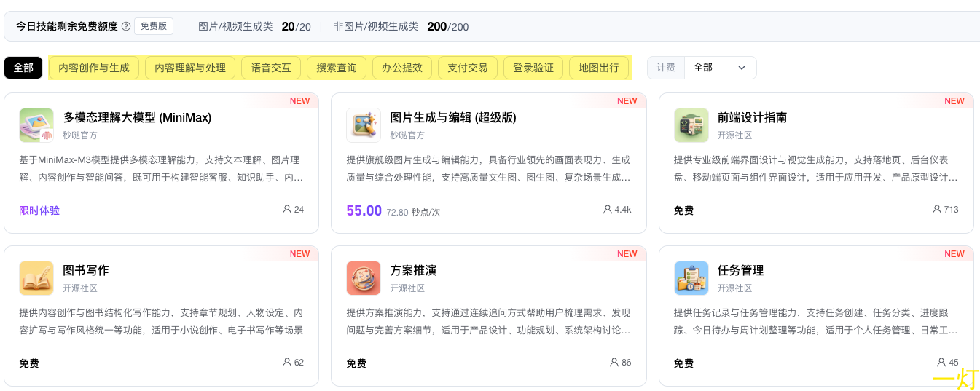
Task: Select the 前端设计指南 skill icon
Action: click(x=691, y=125)
